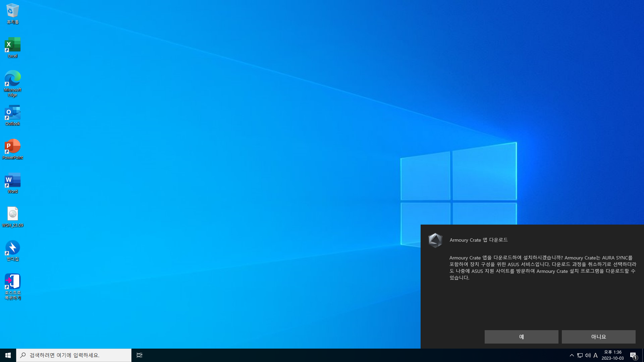
Task: Open the 호스트로 복귀하기 shortcut
Action: tap(12, 287)
